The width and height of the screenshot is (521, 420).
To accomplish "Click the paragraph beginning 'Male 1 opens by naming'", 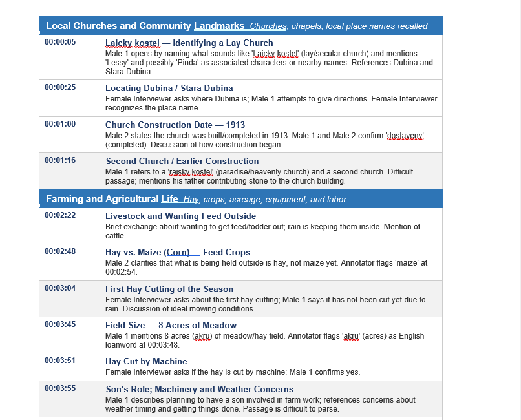I will [x=269, y=63].
